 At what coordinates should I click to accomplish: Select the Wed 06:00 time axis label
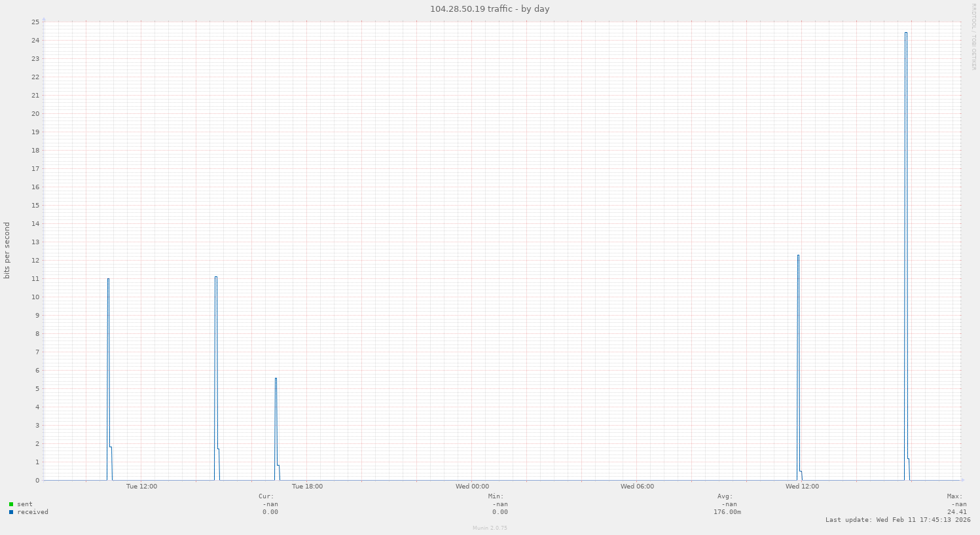click(x=637, y=487)
